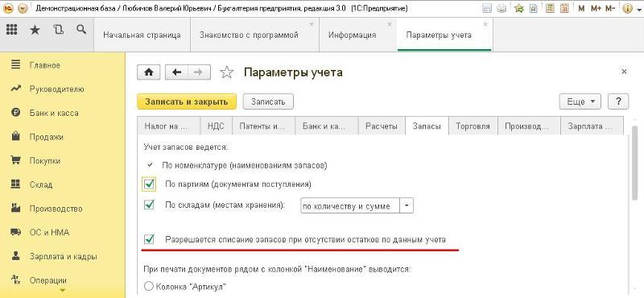Switch to Расчеты tab
Image resolution: width=644 pixels, height=298 pixels.
point(382,126)
